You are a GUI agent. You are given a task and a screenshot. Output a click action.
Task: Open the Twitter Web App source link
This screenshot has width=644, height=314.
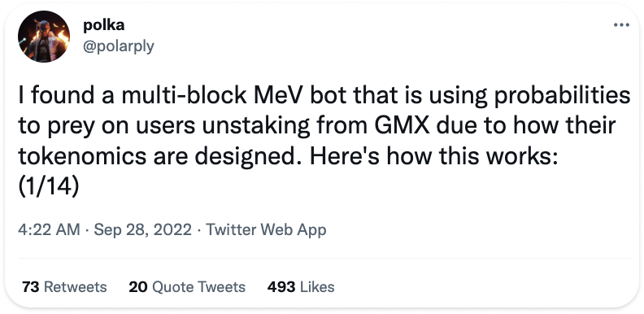pyautogui.click(x=266, y=229)
